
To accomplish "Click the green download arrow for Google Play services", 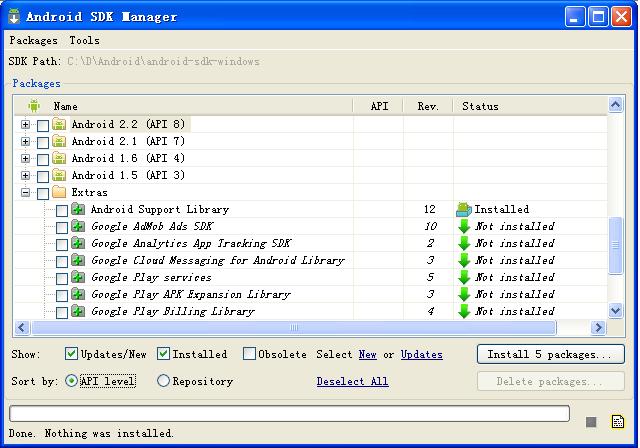I will 464,277.
